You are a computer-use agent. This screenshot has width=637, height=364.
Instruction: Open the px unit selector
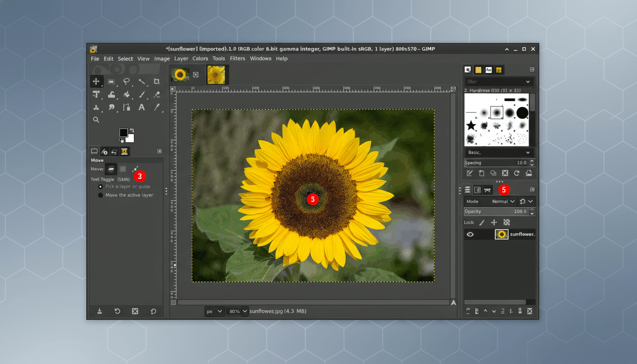[214, 311]
